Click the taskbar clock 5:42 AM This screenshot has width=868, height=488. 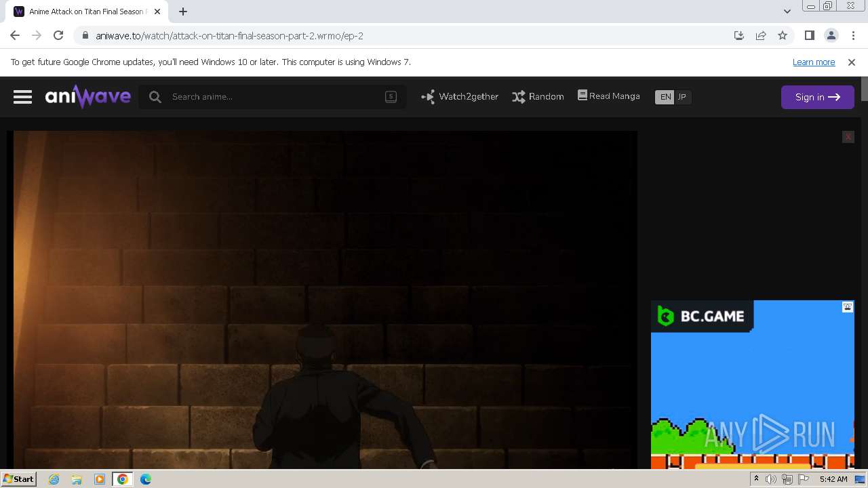pyautogui.click(x=833, y=479)
